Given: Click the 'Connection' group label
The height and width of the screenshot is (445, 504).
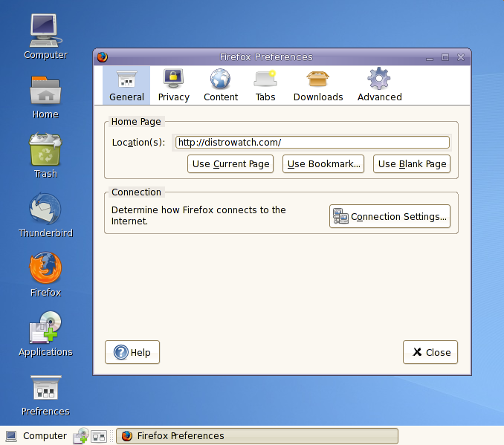Looking at the screenshot, I should pos(136,192).
